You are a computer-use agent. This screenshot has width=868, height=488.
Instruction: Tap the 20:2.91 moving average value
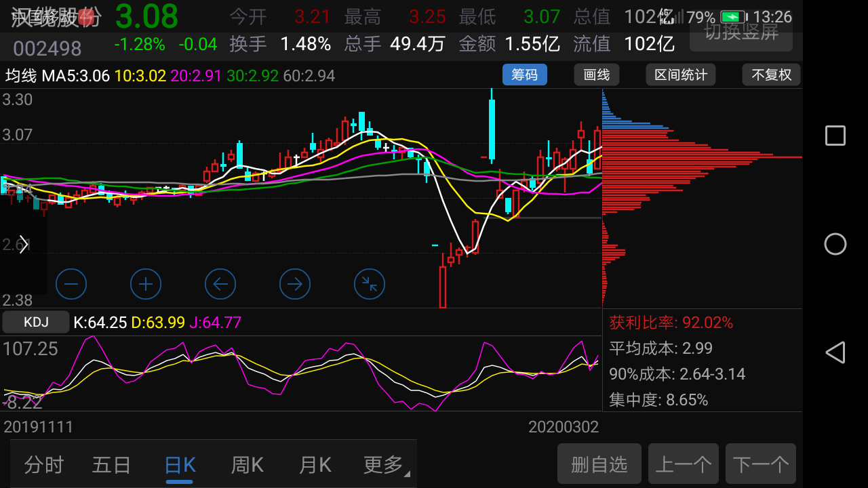click(197, 75)
